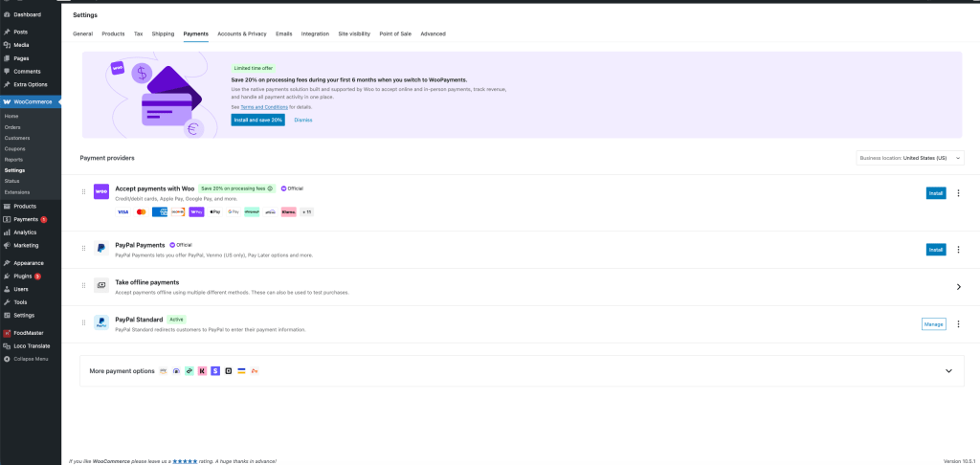The image size is (980, 465).
Task: Switch to the Integration tab
Action: click(315, 33)
